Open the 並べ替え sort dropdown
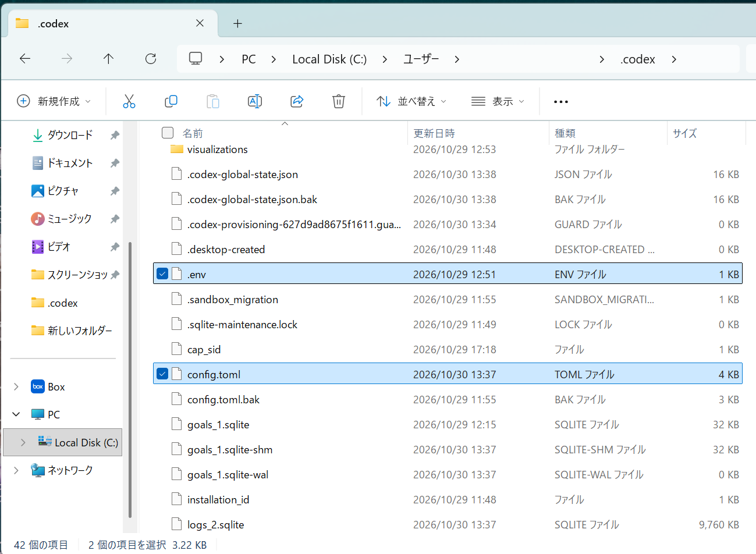756x554 pixels. (411, 101)
